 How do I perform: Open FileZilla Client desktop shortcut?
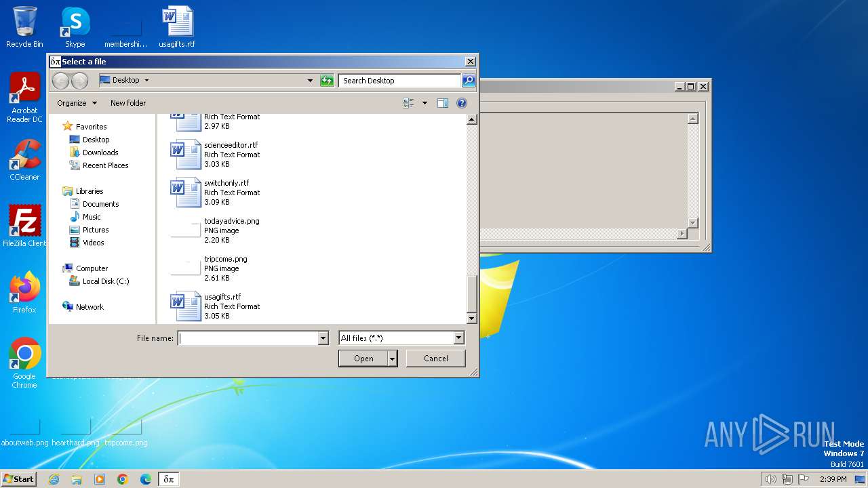tap(24, 226)
